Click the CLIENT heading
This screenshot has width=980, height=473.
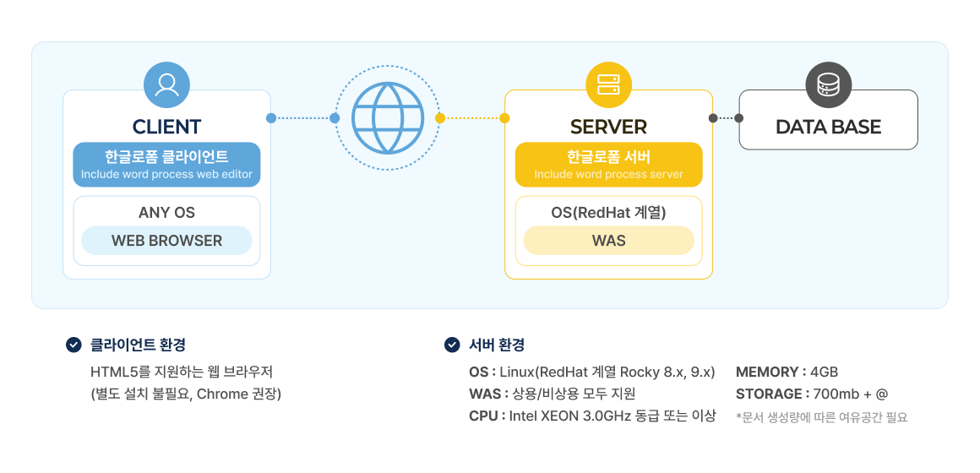click(167, 127)
